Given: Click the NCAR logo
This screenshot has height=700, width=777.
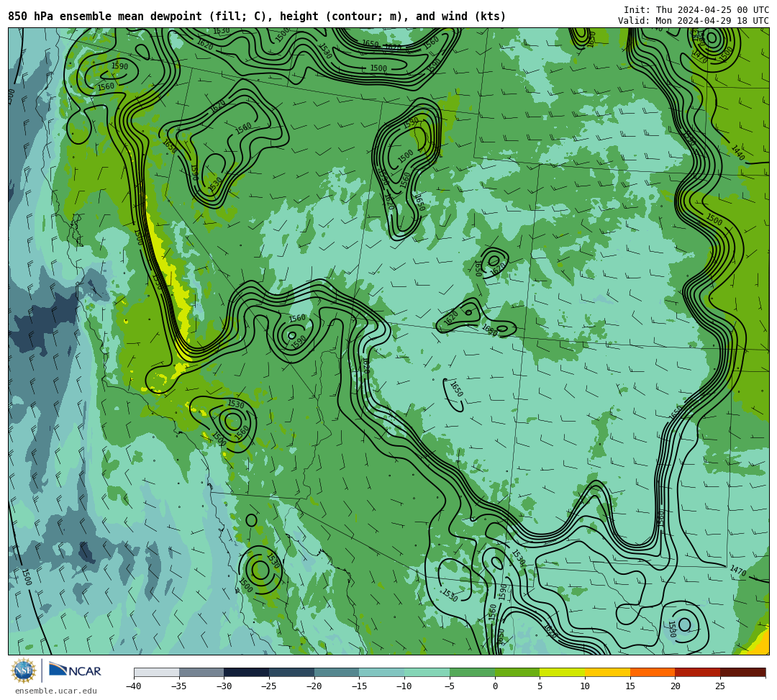Looking at the screenshot, I should (x=76, y=671).
